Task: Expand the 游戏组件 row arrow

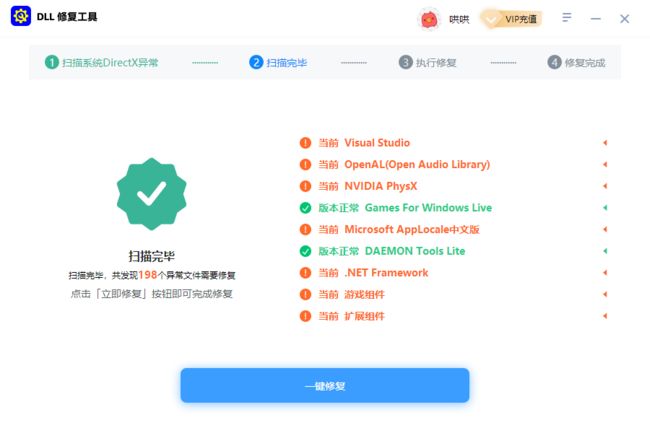Action: click(605, 294)
